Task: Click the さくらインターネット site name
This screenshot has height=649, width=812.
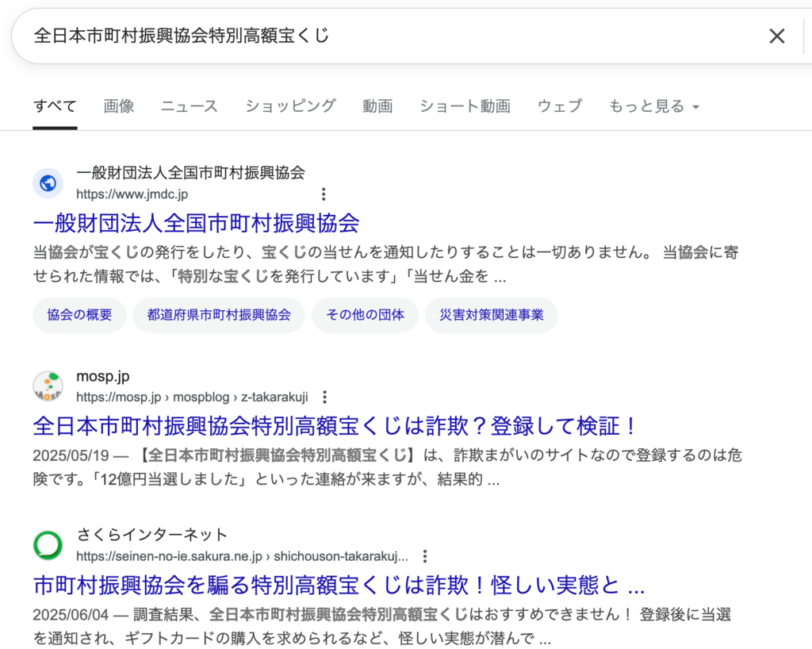Action: pyautogui.click(x=152, y=535)
